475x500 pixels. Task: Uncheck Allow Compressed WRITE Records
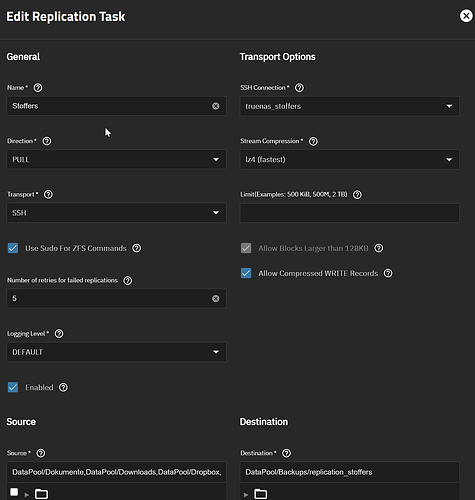(x=246, y=273)
